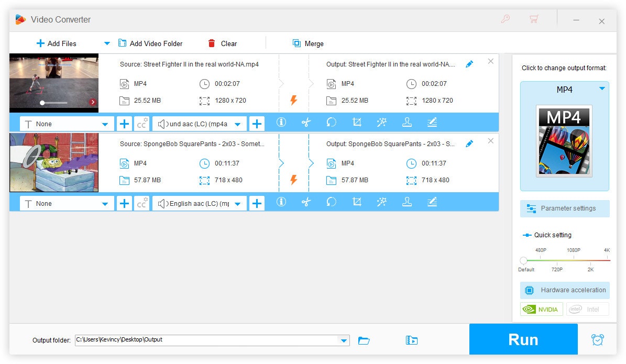Open subtitle edit tool for Street Fighter row

pos(432,122)
